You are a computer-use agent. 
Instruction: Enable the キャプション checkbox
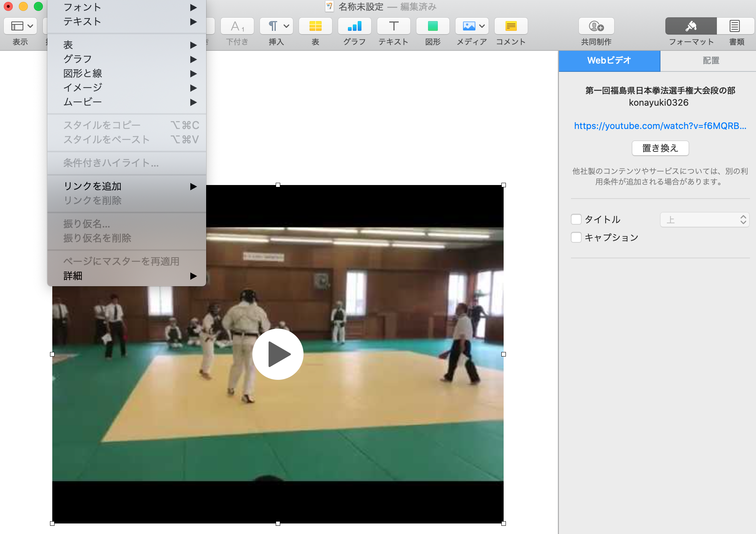pyautogui.click(x=576, y=237)
